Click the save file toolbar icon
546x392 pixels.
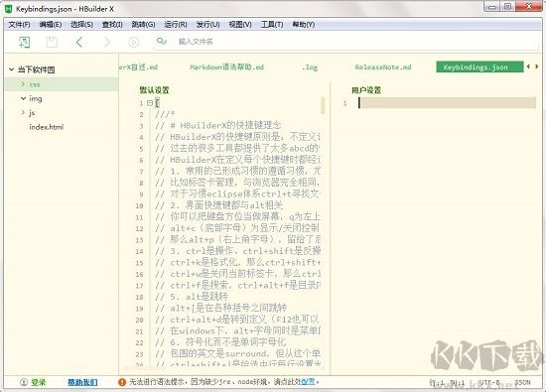(x=52, y=42)
